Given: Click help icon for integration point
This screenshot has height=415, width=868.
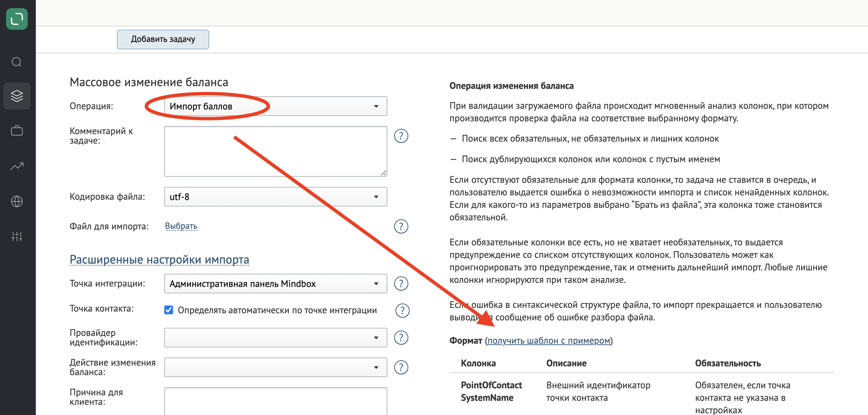Looking at the screenshot, I should tap(401, 284).
